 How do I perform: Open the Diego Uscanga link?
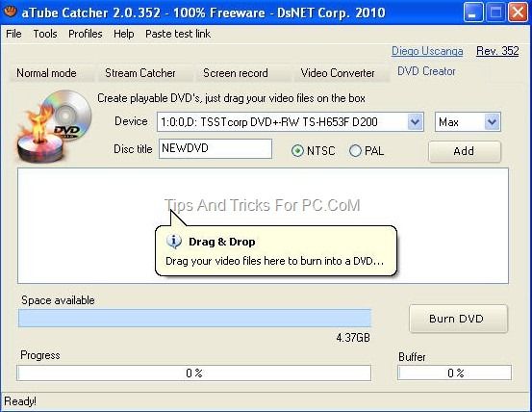[427, 51]
